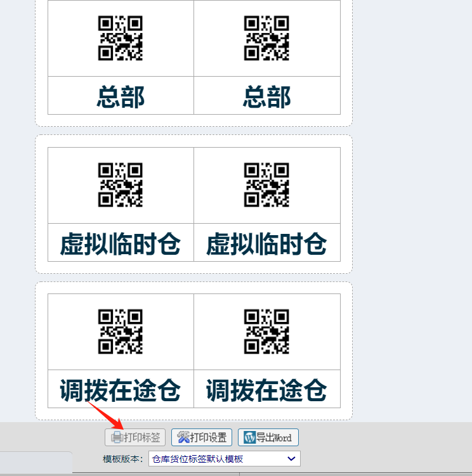
Task: Select the right 总部 QR code
Action: click(x=266, y=39)
